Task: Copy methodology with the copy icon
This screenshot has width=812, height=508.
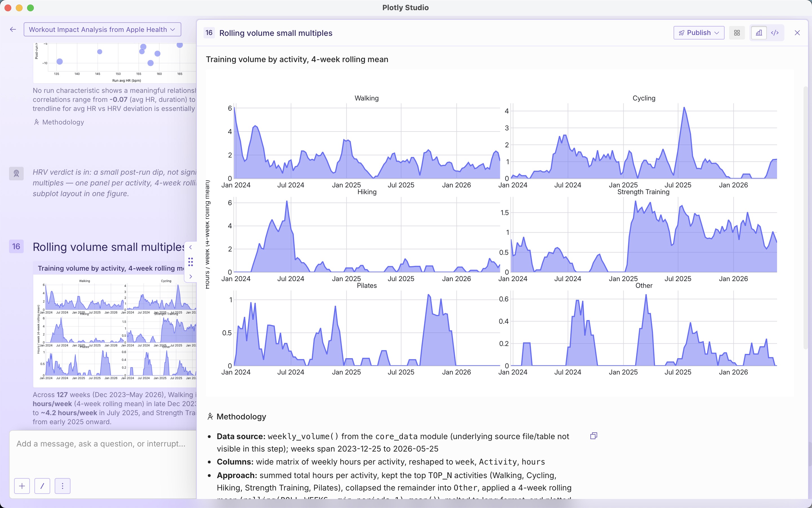Action: [x=593, y=436]
